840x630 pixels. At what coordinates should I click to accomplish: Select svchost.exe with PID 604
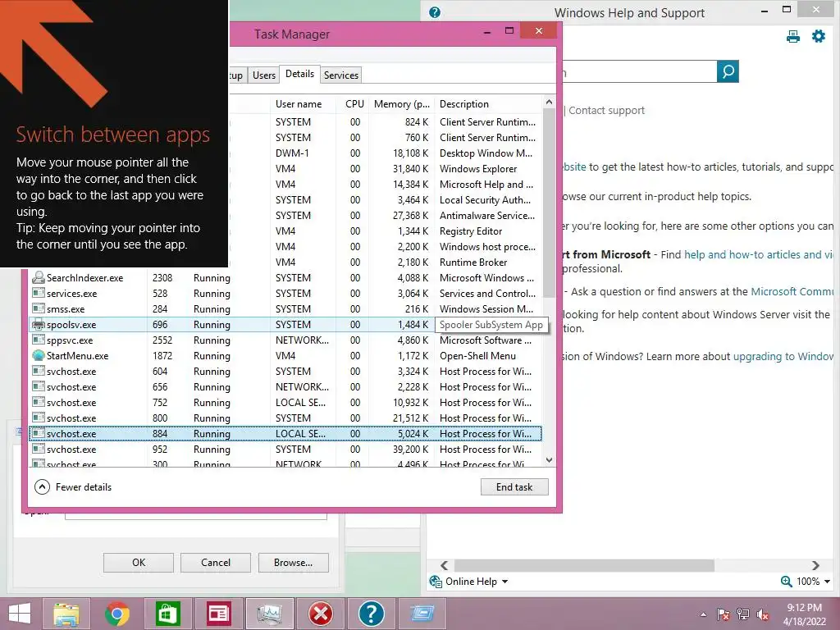click(285, 372)
